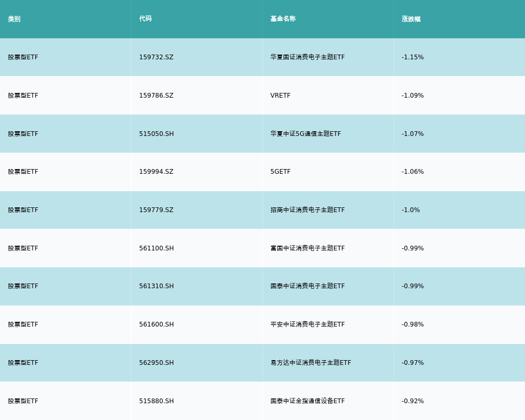Click 股票型ETF in the 5GETF row

click(x=23, y=172)
